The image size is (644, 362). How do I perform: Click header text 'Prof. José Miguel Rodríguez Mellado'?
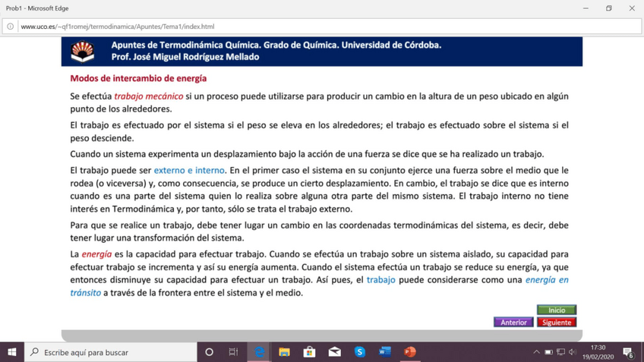click(x=185, y=57)
